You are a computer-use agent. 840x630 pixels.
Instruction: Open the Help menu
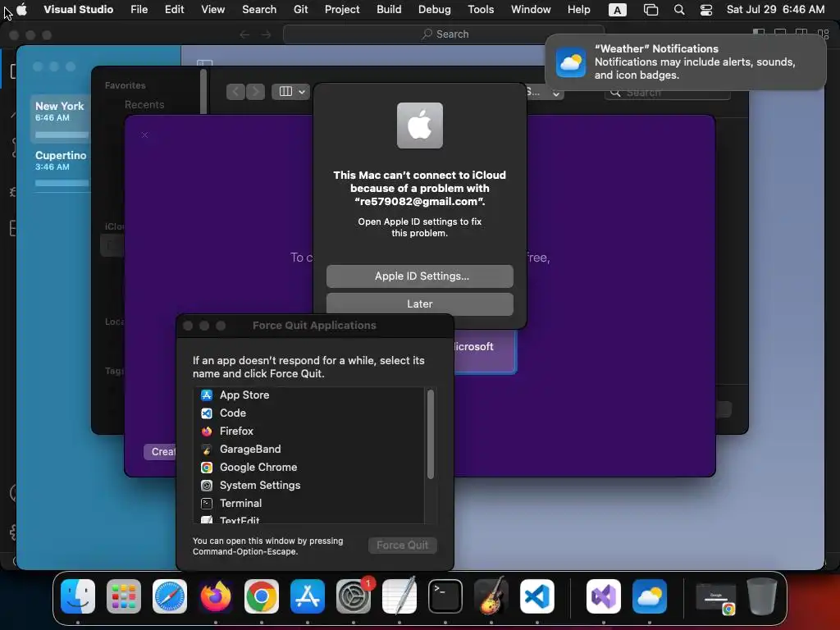[578, 9]
